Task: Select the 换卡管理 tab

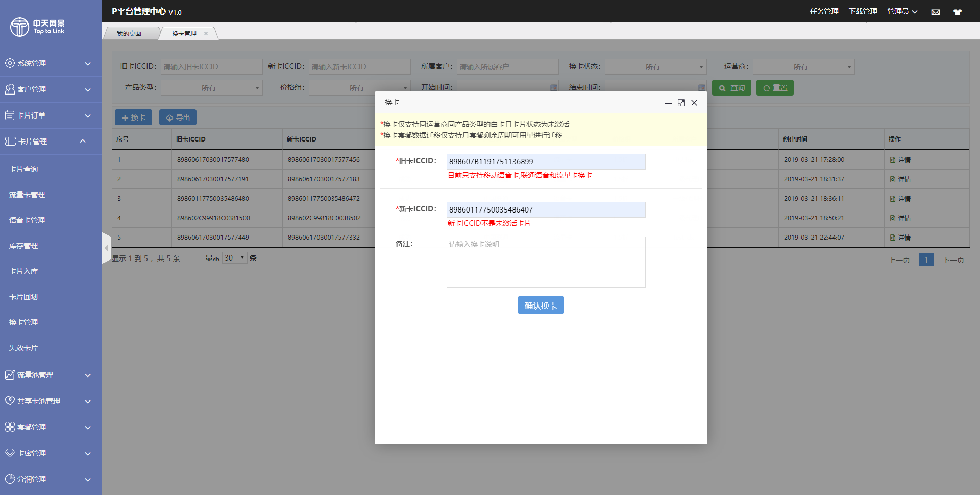Action: point(184,34)
